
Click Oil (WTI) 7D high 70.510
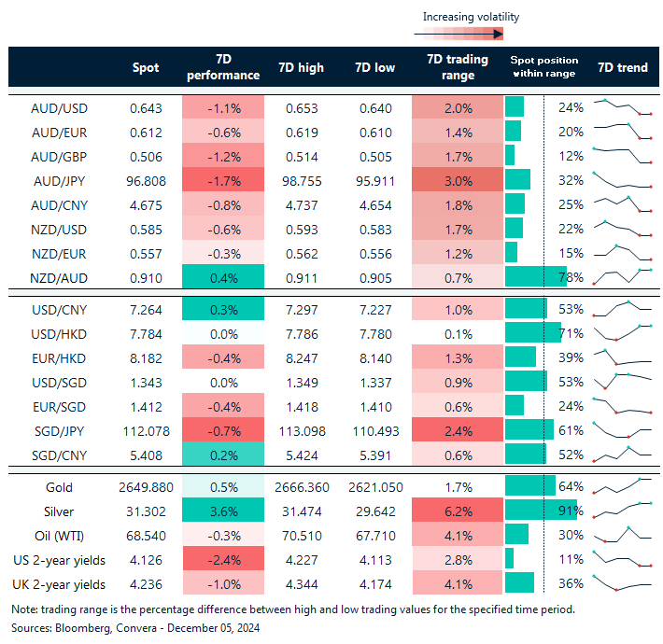pos(302,537)
